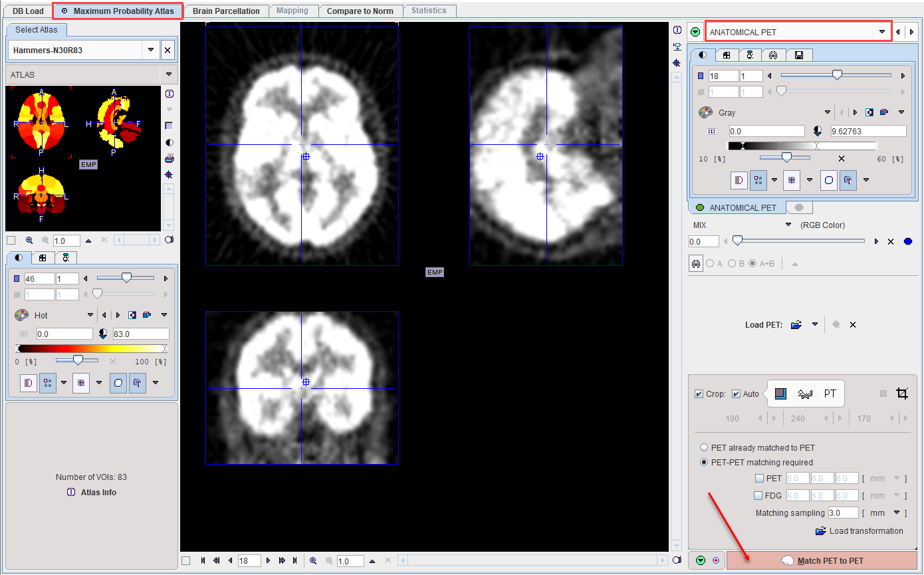The image size is (924, 575).
Task: Open the Gray colortable dropdown
Action: (828, 112)
